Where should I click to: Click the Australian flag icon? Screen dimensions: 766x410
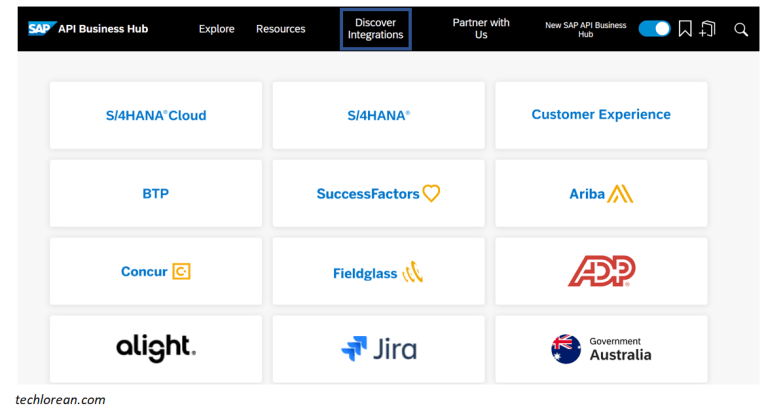coord(566,349)
